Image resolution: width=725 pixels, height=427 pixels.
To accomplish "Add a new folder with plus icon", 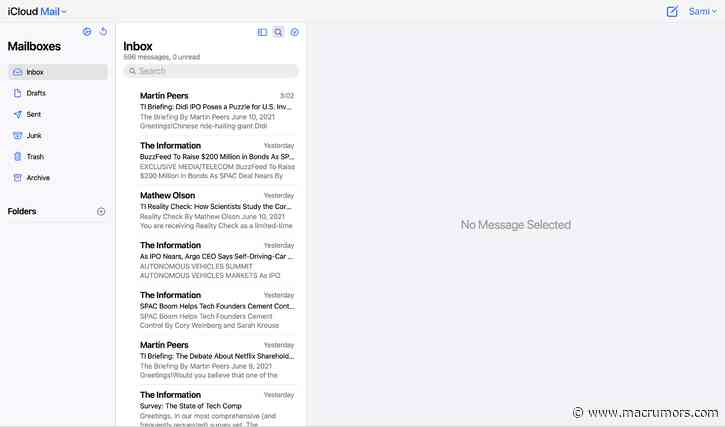I will (101, 211).
